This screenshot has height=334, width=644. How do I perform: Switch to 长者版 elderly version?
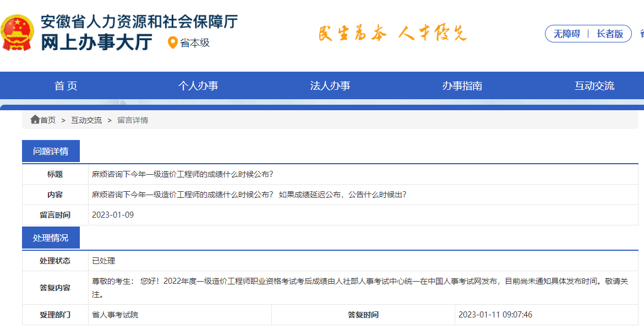point(611,34)
